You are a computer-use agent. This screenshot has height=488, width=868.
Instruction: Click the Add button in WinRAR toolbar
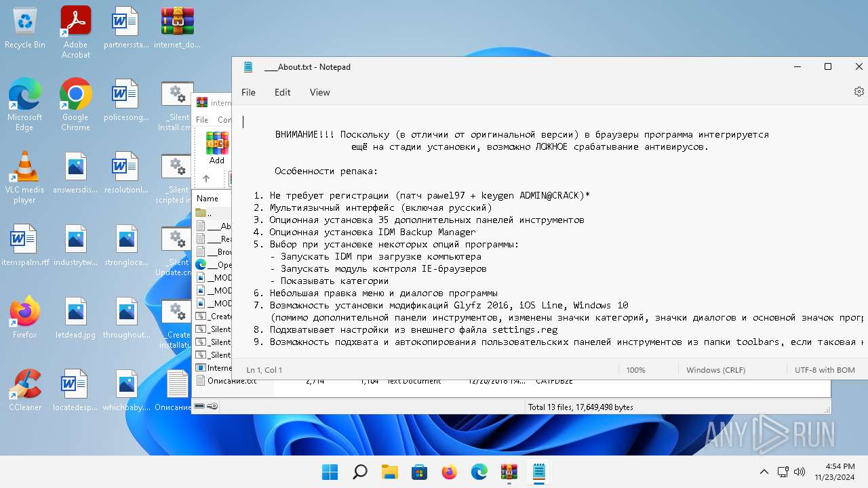pyautogui.click(x=217, y=148)
